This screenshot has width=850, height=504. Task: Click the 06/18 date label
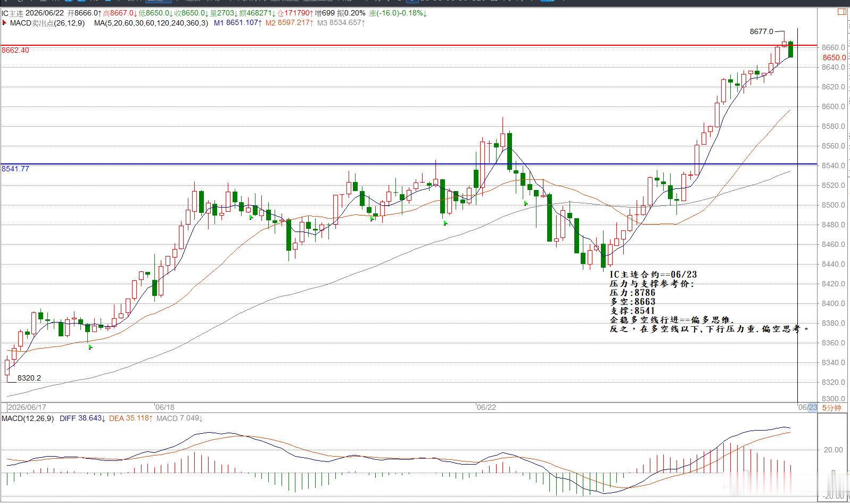(165, 407)
